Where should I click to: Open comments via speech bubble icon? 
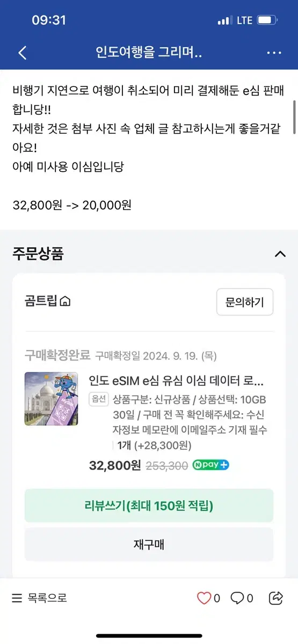pos(237,598)
